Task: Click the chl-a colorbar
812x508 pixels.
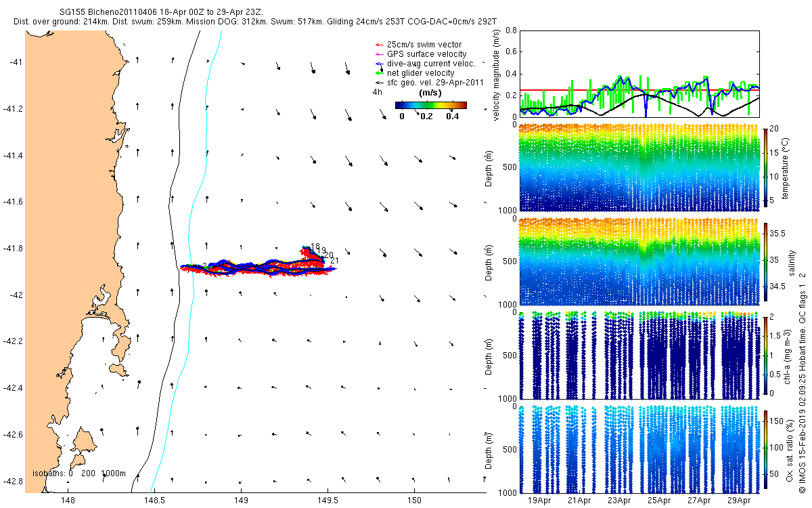Action: pyautogui.click(x=765, y=355)
